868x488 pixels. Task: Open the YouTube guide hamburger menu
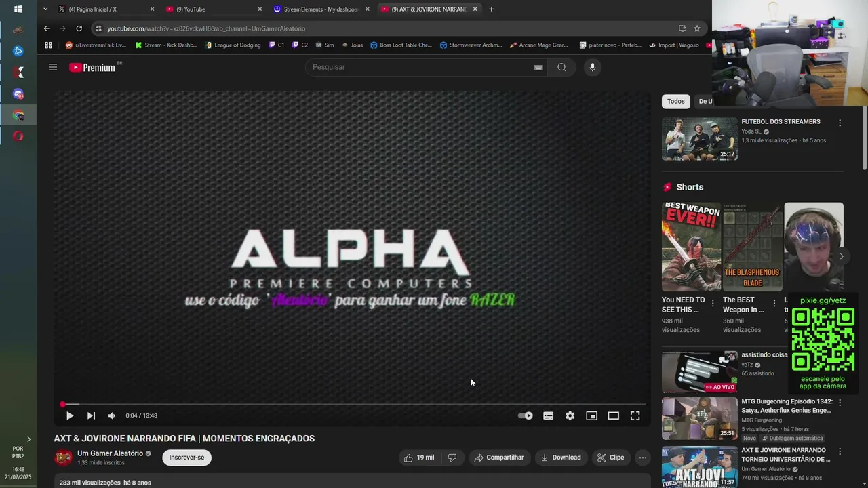pyautogui.click(x=53, y=67)
